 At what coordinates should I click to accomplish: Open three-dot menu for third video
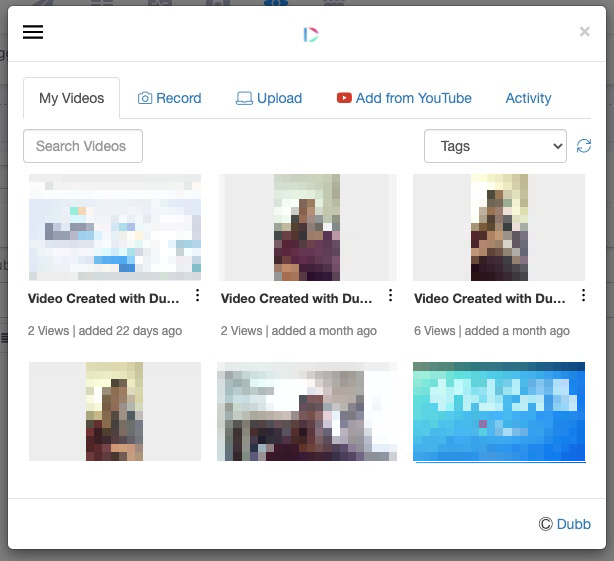coord(583,296)
